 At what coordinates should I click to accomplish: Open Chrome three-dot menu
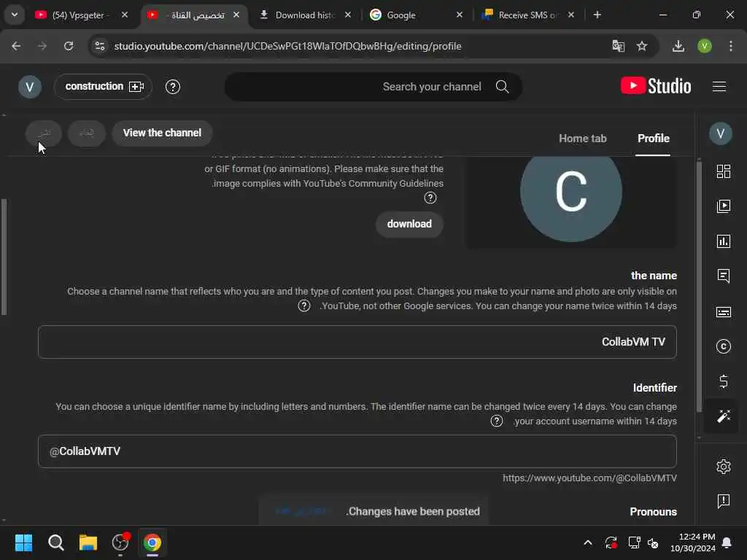[731, 46]
